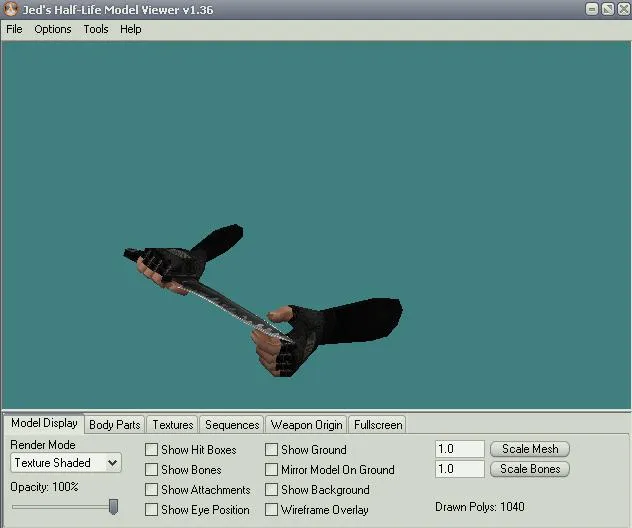The width and height of the screenshot is (632, 528).
Task: Click the app icon in the title bar
Action: (10, 10)
